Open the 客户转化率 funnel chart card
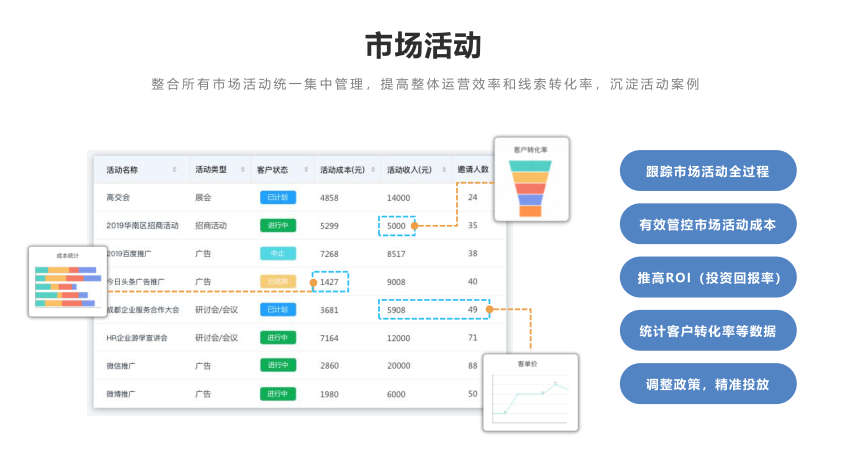Image resolution: width=847 pixels, height=472 pixels. point(532,179)
